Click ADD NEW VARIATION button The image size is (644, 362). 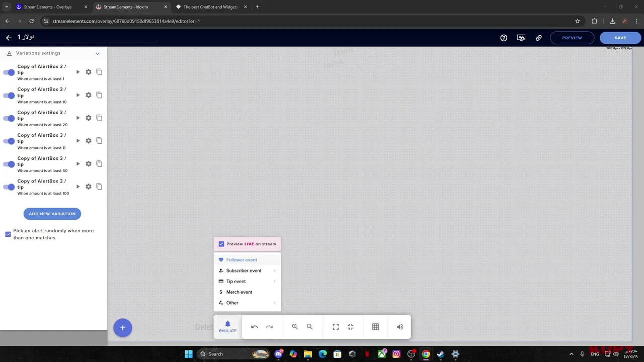(52, 214)
